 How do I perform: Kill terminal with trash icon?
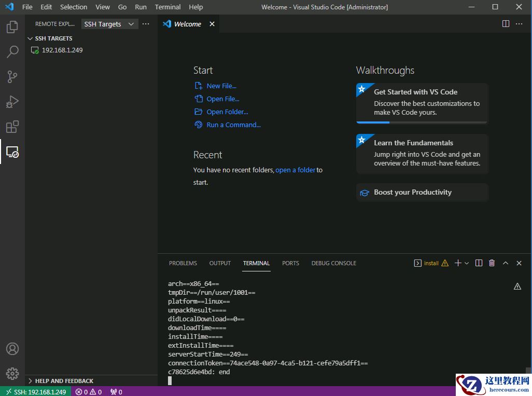pyautogui.click(x=492, y=263)
